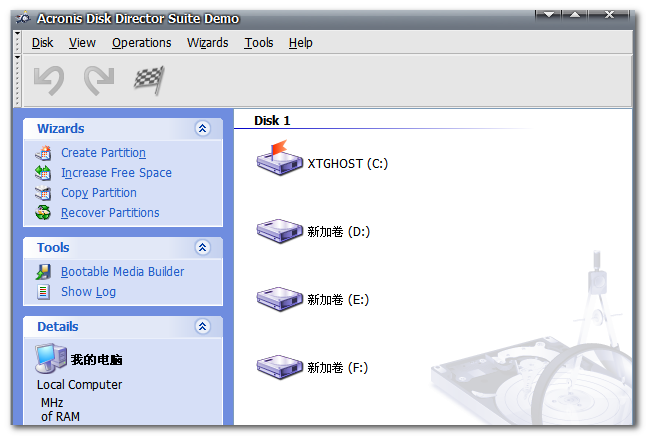The width and height of the screenshot is (646, 436).
Task: Click the MHz text in Details
Action: click(x=52, y=403)
